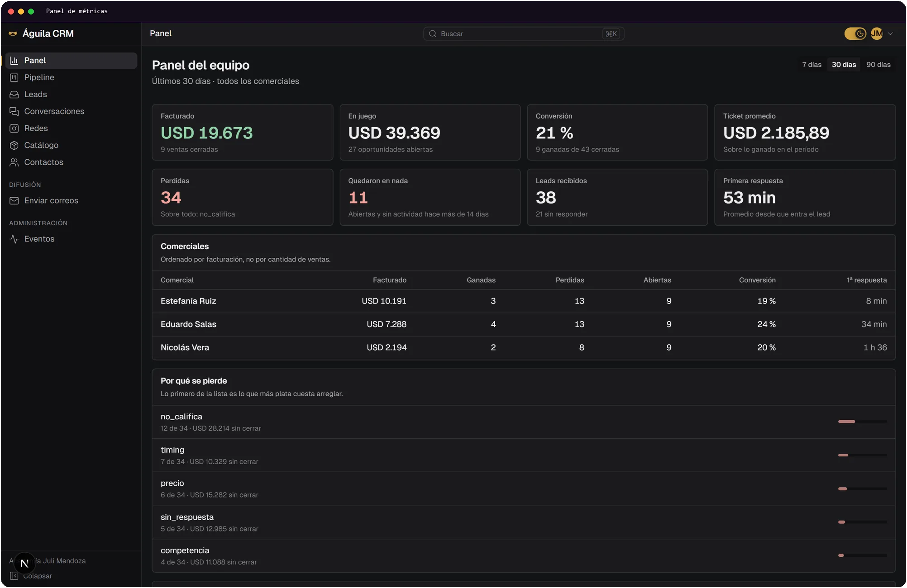Switch to 30 días tab

844,65
